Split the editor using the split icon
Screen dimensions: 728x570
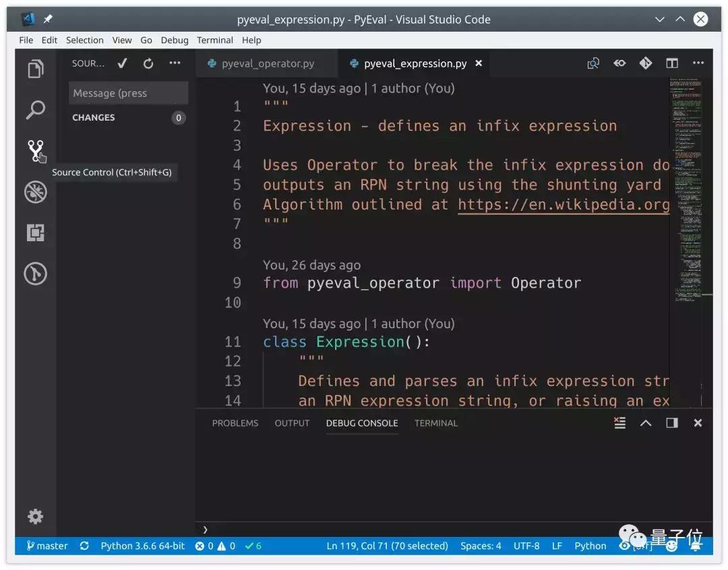pos(671,63)
